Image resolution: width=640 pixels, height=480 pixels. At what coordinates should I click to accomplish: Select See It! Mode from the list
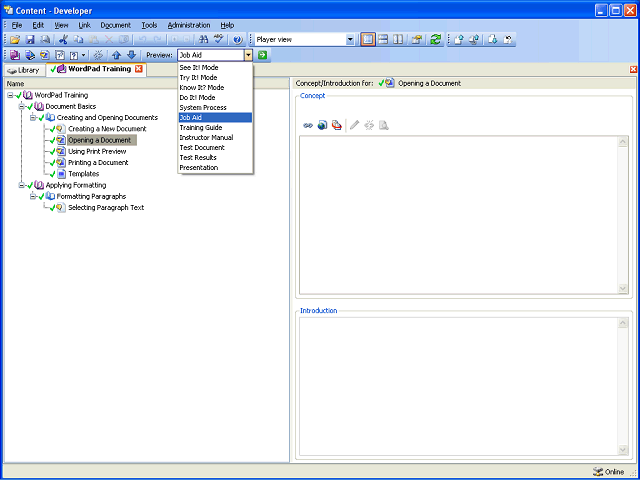click(x=215, y=68)
